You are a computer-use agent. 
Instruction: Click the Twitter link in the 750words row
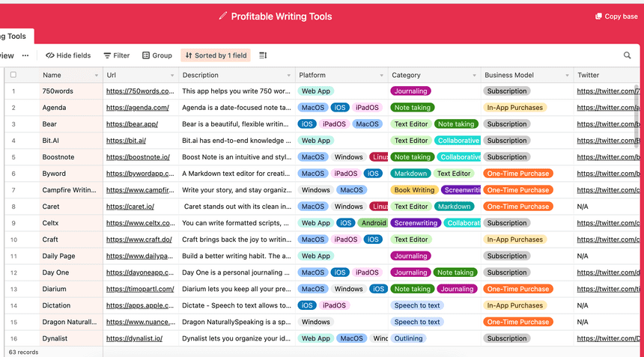(x=608, y=91)
